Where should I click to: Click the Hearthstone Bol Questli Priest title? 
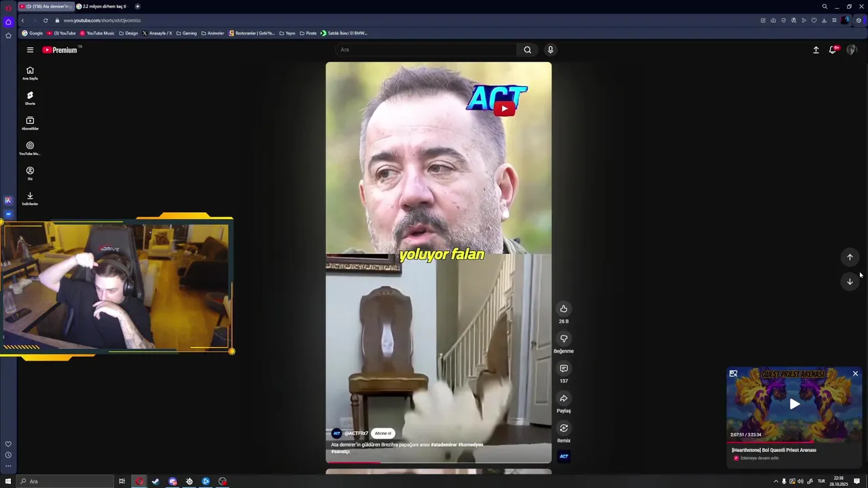[774, 450]
